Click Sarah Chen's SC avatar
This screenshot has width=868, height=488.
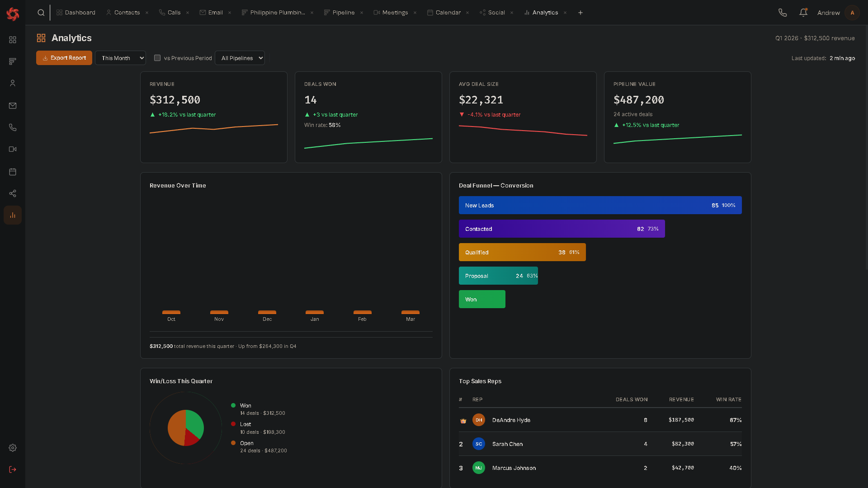[479, 444]
